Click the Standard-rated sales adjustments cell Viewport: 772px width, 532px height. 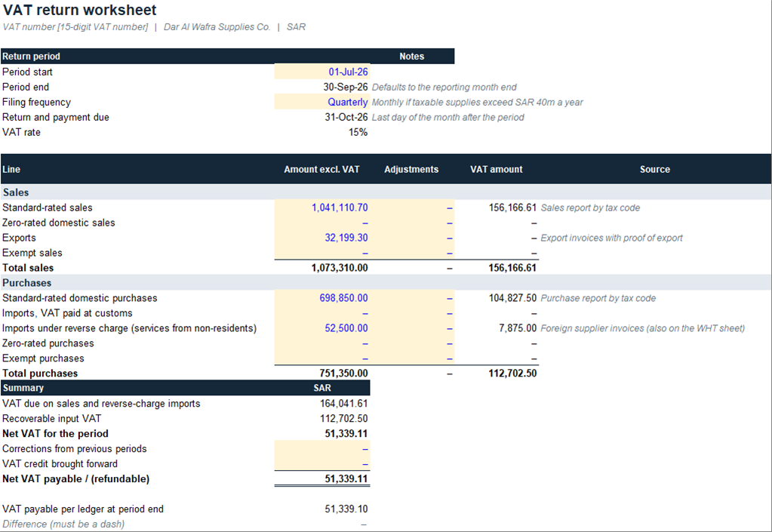click(412, 208)
